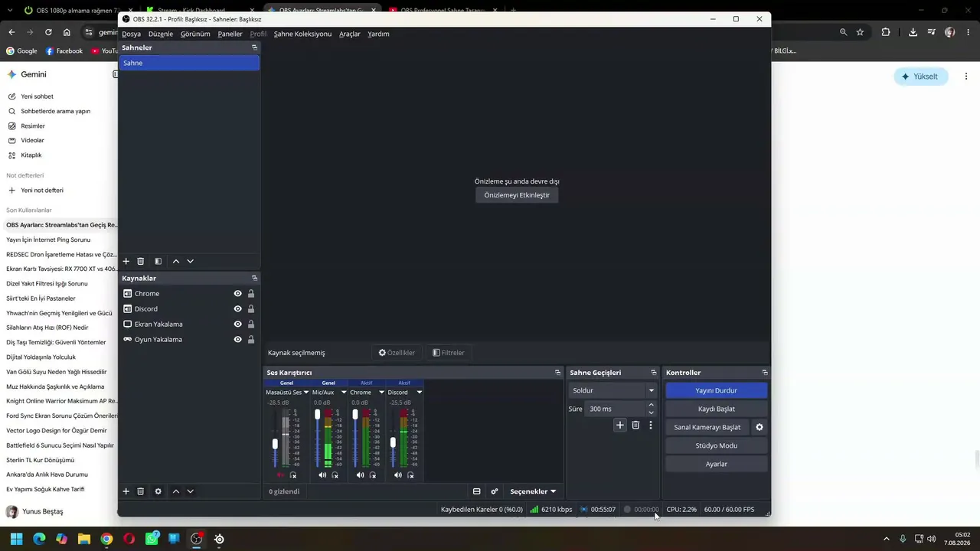Open Ayarlar in the controls panel
This screenshot has width=980, height=551.
717,464
